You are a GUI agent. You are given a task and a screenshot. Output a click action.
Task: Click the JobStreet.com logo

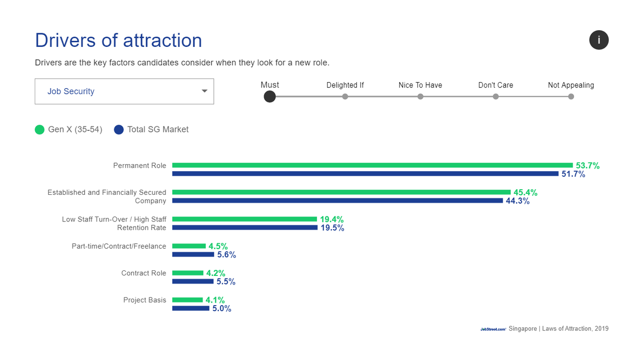[x=493, y=329]
